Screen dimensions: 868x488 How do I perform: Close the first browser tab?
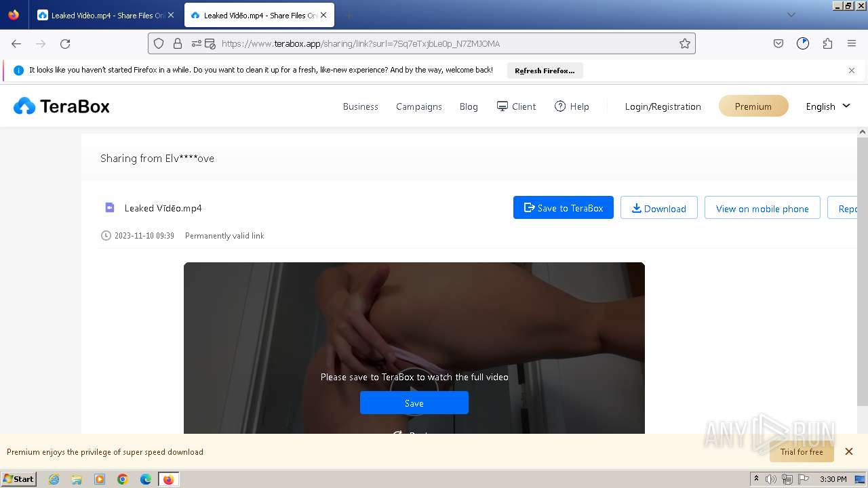[170, 15]
